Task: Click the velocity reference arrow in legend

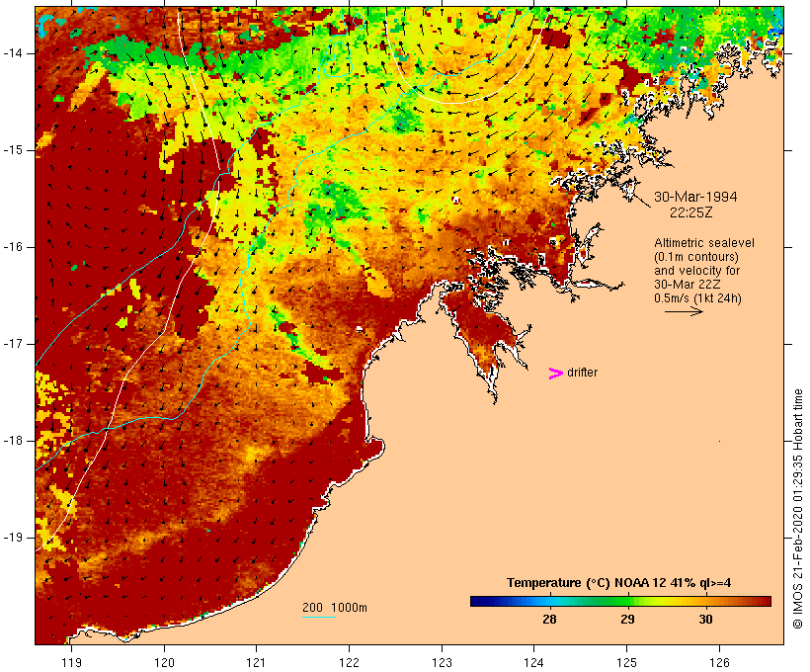Action: [684, 311]
